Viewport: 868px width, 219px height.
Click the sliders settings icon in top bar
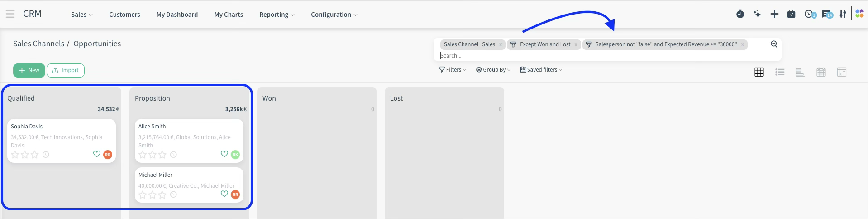(x=843, y=14)
